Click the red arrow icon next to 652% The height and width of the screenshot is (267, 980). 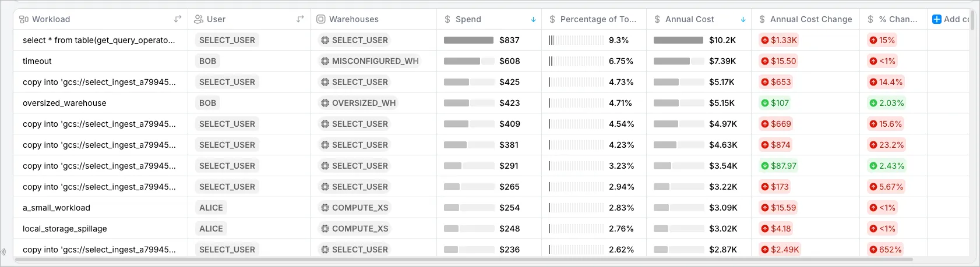[873, 250]
